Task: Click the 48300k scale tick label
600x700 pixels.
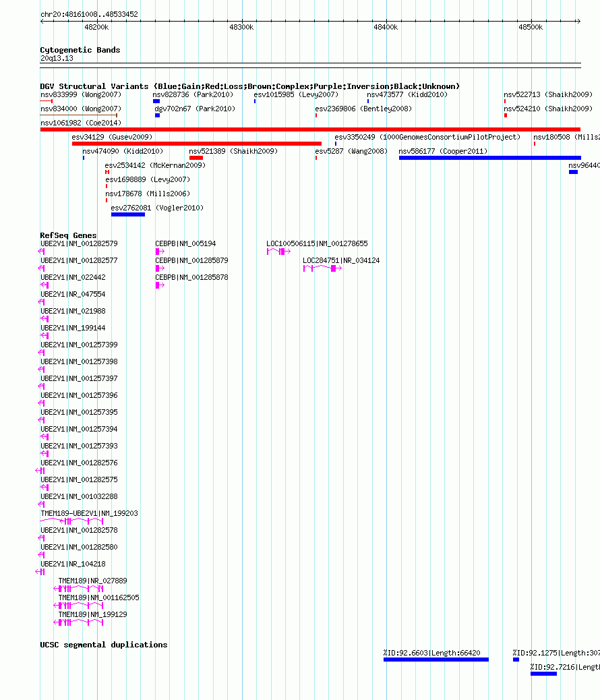Action: pyautogui.click(x=241, y=27)
